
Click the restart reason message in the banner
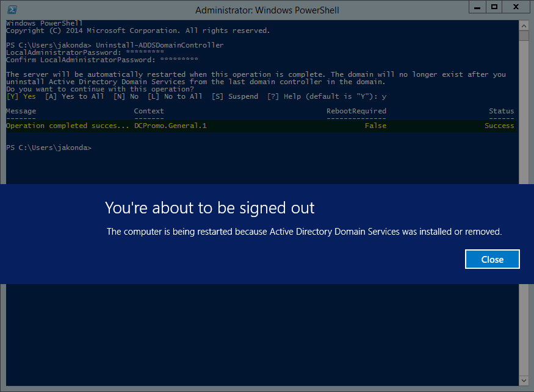304,232
